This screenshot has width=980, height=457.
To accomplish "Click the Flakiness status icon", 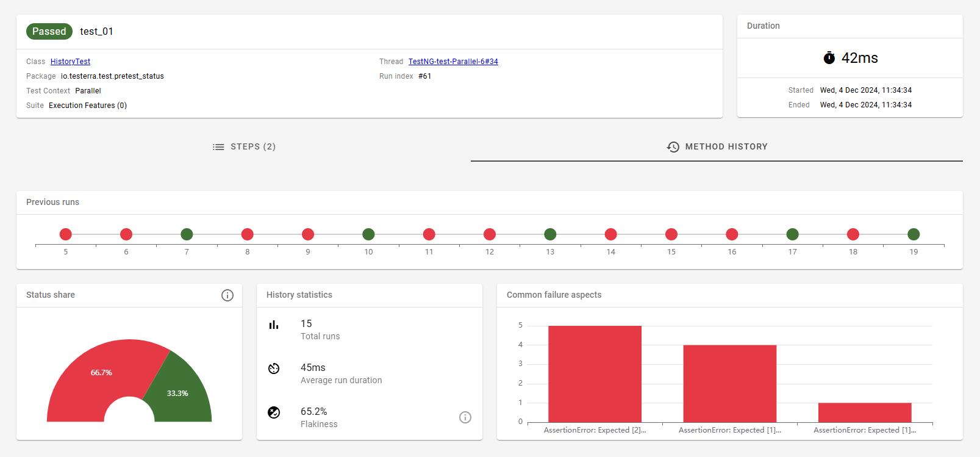I will (x=274, y=412).
